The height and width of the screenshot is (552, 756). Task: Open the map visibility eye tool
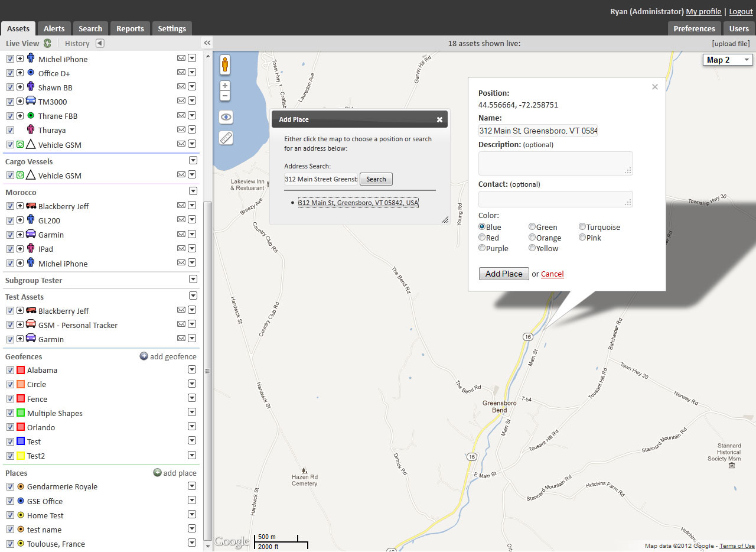225,117
